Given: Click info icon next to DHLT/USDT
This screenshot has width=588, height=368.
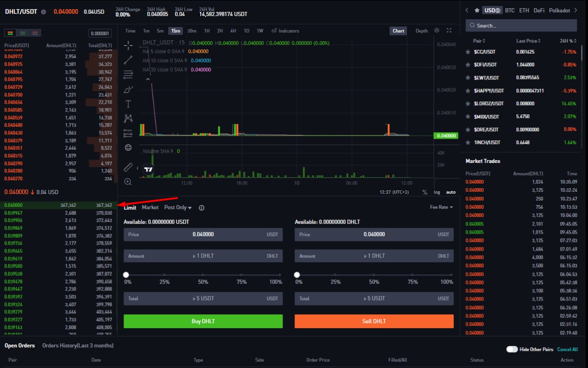Looking at the screenshot, I should 43,12.
